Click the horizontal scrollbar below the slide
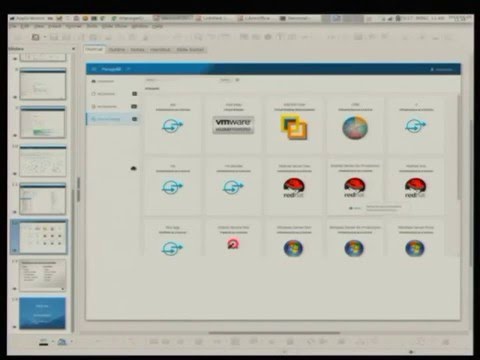480x360 pixels. (274, 333)
